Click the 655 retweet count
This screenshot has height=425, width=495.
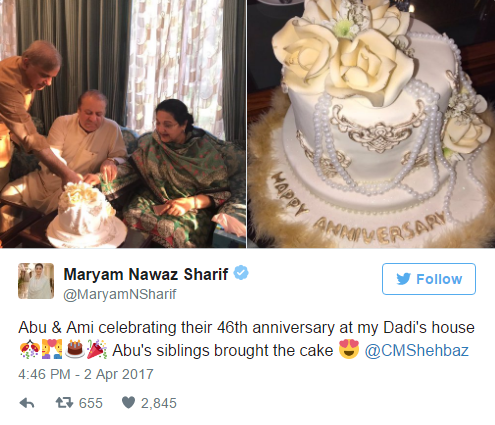pos(91,403)
